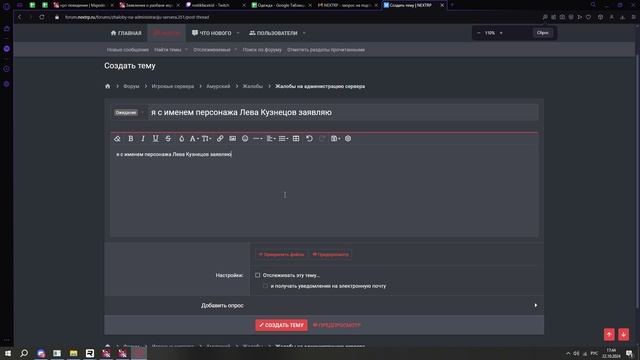Open the Что нового navigation tab

pos(211,33)
